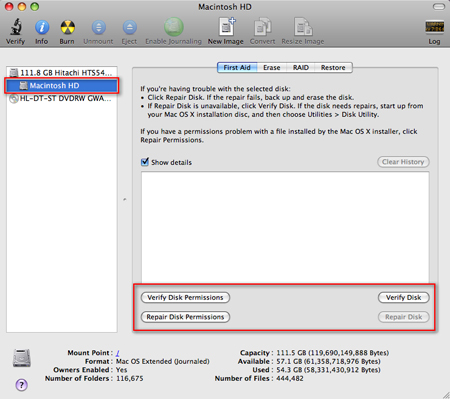Switch to the Erase tab

pyautogui.click(x=272, y=68)
